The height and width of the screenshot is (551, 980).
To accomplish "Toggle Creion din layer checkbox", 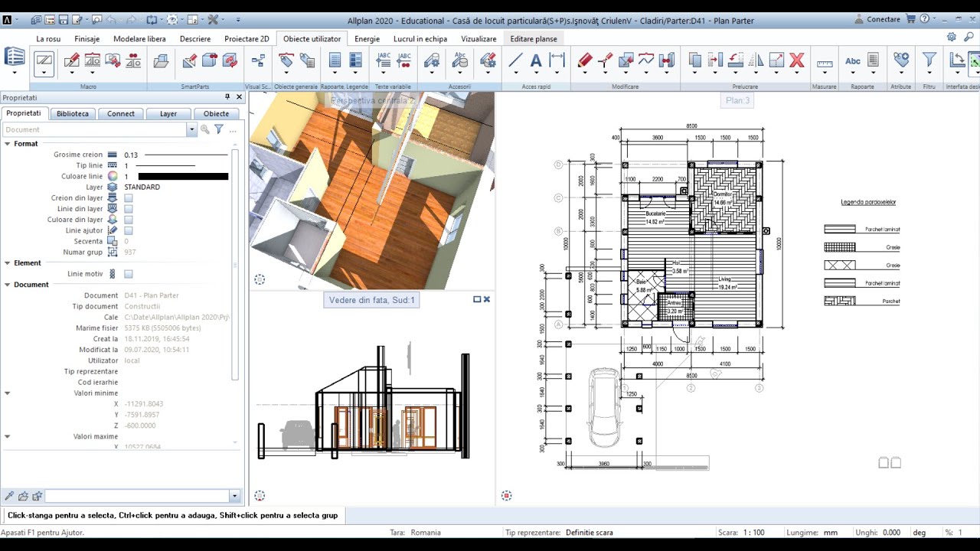I will pyautogui.click(x=129, y=198).
